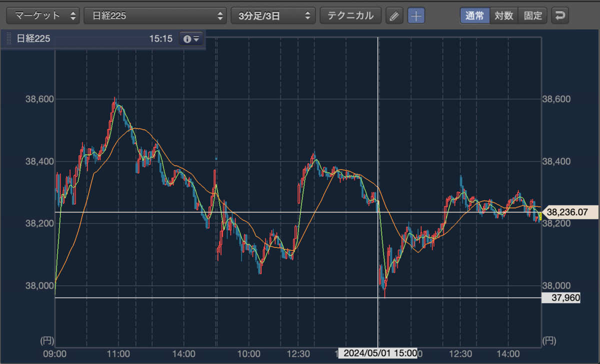Switch scale to 固定 fixed mode
The image size is (600, 364).
click(533, 15)
